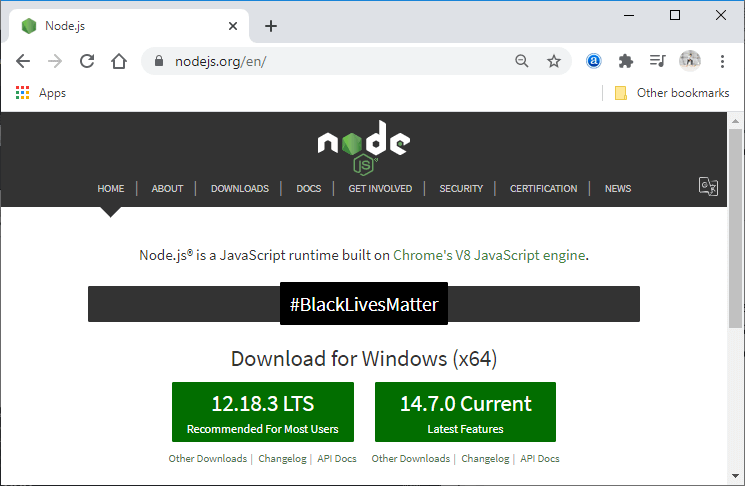Open the language translation icon
This screenshot has height=486, width=745.
[708, 186]
